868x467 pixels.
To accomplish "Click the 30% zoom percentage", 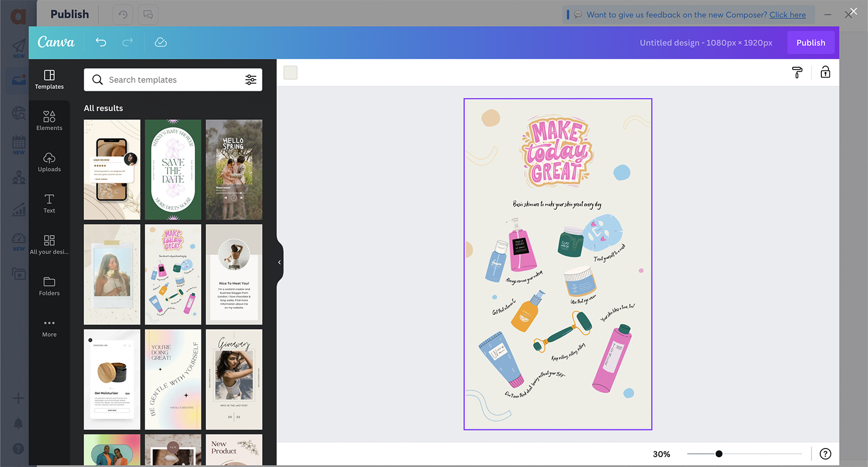I will point(661,454).
